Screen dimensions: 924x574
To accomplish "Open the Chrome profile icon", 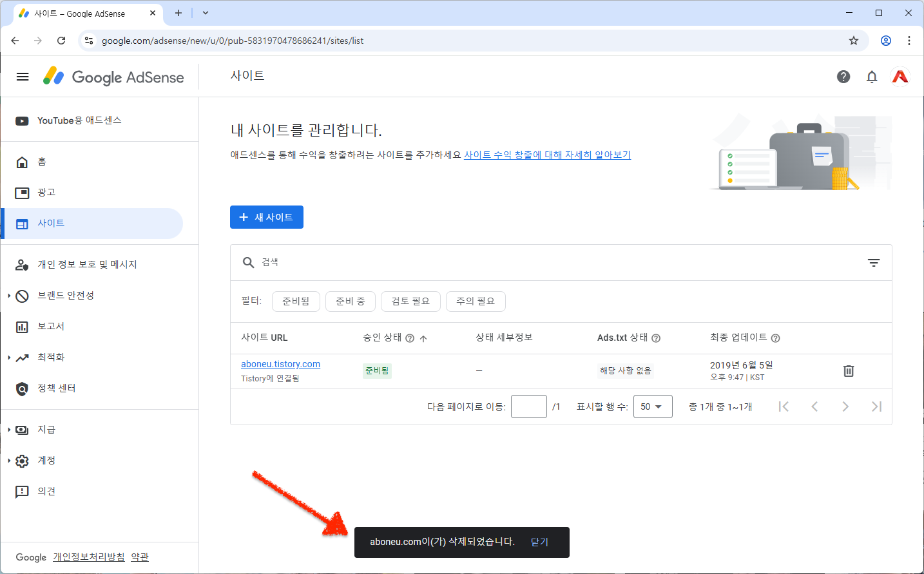I will coord(886,41).
